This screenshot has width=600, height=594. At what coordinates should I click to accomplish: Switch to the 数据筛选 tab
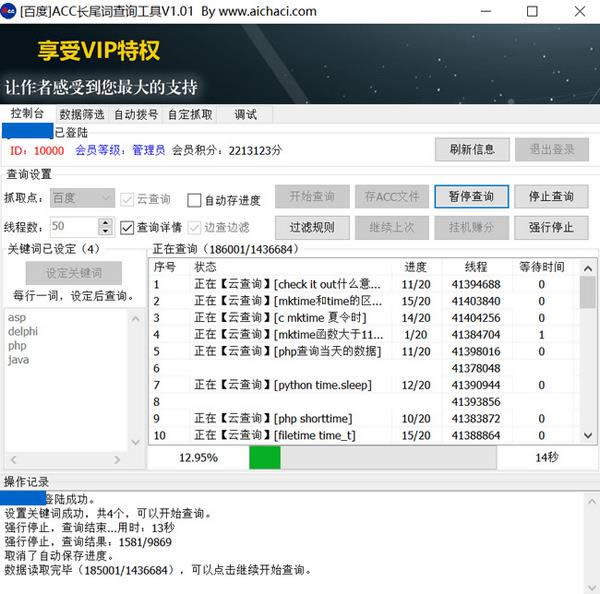coord(81,114)
